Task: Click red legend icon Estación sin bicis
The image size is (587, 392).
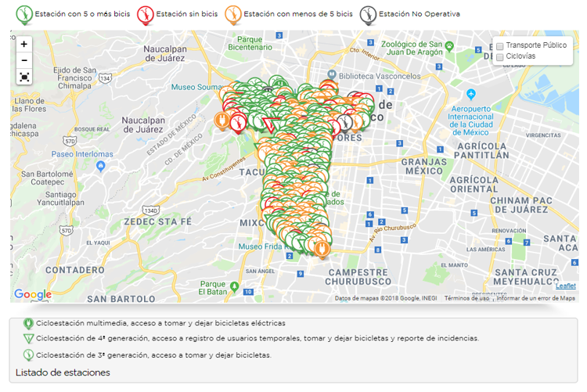Action: pyautogui.click(x=146, y=15)
